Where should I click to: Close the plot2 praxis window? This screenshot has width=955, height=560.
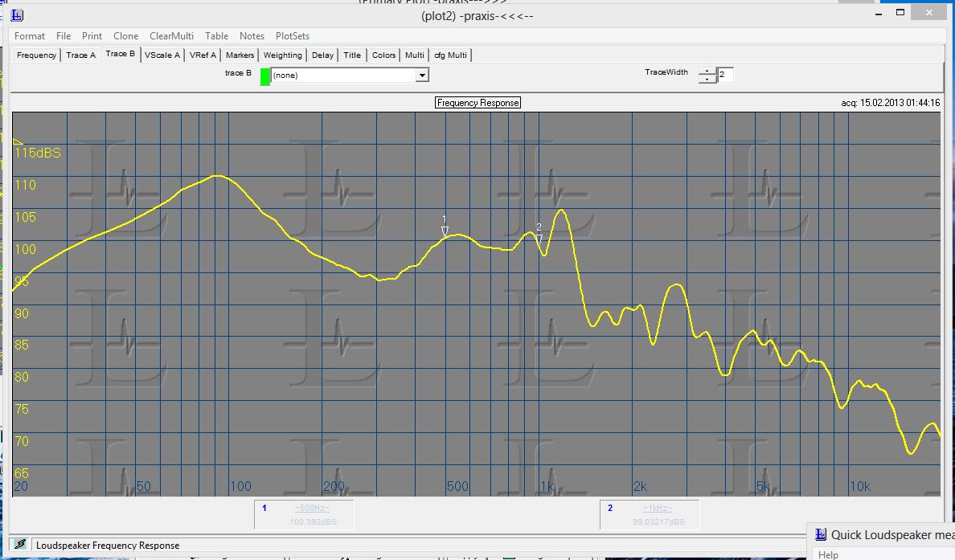(928, 12)
